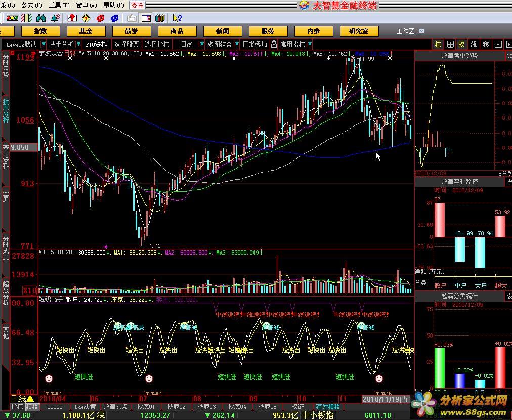
Task: Click the yellow diamond arrow toolbar icon
Action: pos(86,18)
